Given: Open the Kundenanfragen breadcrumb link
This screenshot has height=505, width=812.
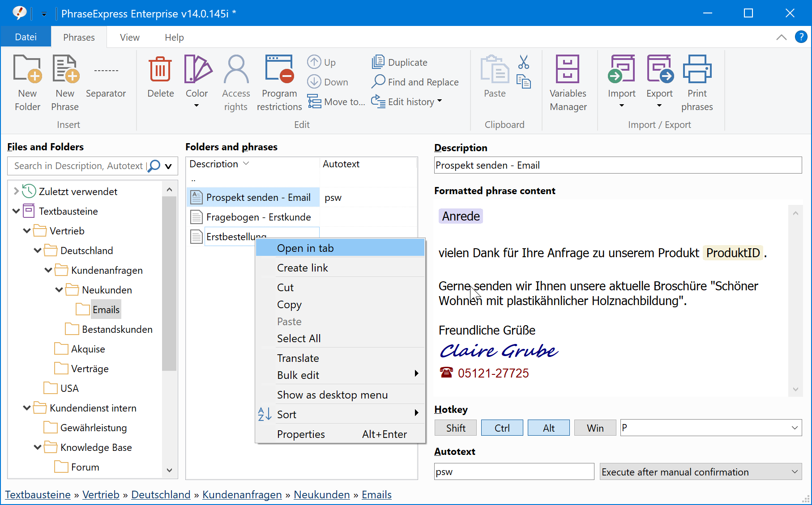Looking at the screenshot, I should pos(242,494).
